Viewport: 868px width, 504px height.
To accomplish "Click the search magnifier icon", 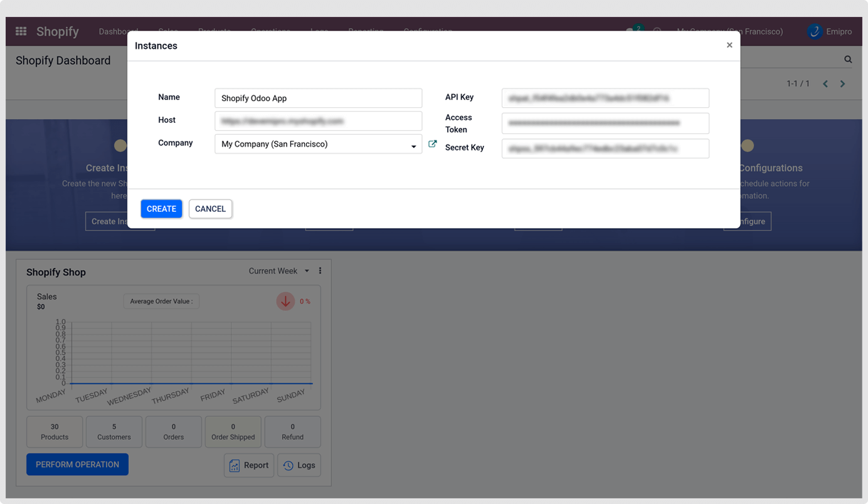I will pyautogui.click(x=848, y=60).
